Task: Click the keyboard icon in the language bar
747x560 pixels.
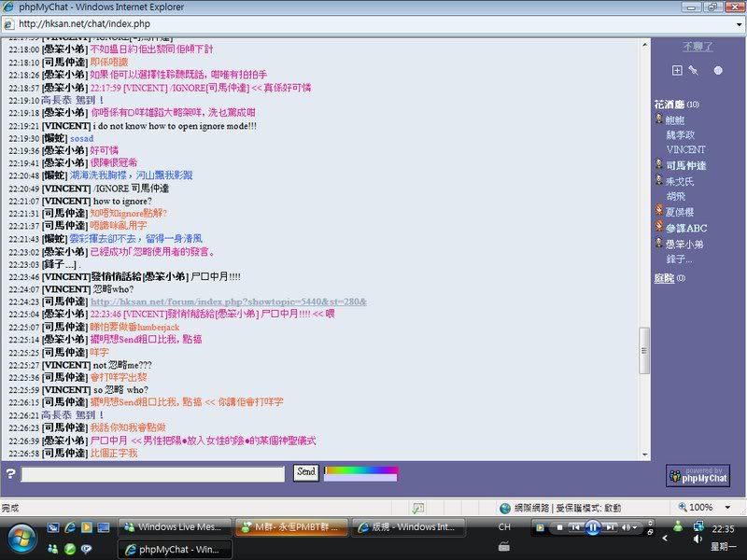Action: tap(504, 547)
